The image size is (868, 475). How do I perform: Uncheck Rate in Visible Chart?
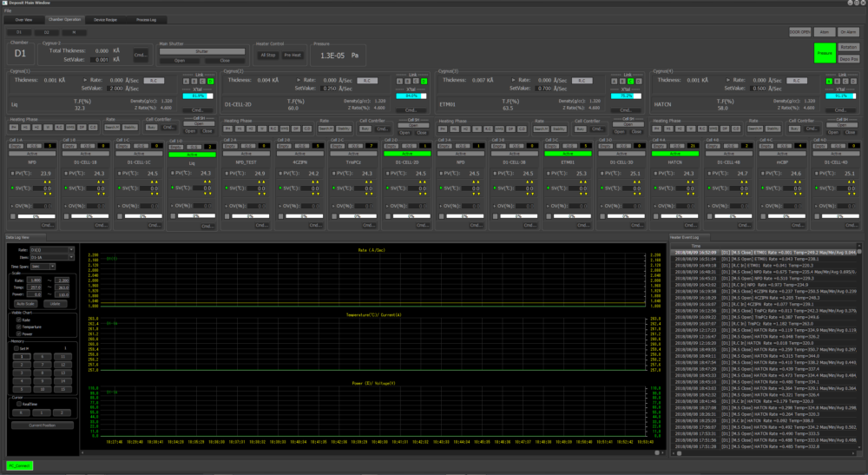(19, 320)
